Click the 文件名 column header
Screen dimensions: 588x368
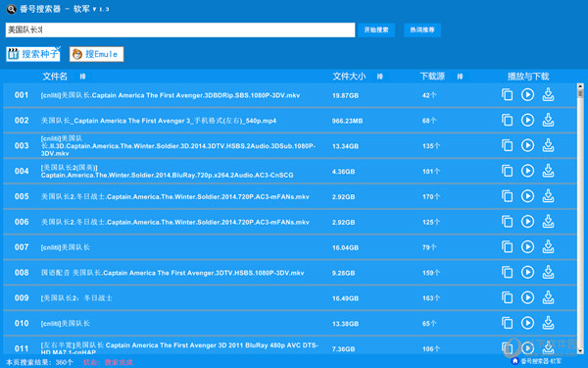tap(55, 77)
